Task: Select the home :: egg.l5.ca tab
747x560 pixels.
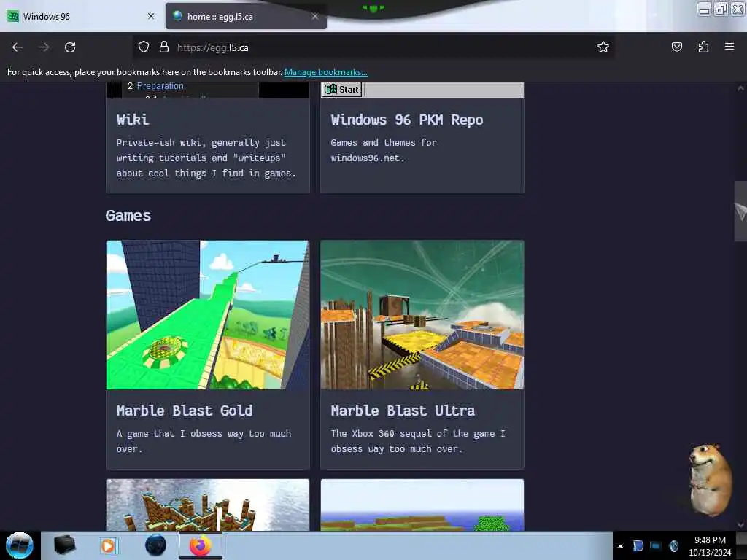Action: tap(246, 16)
